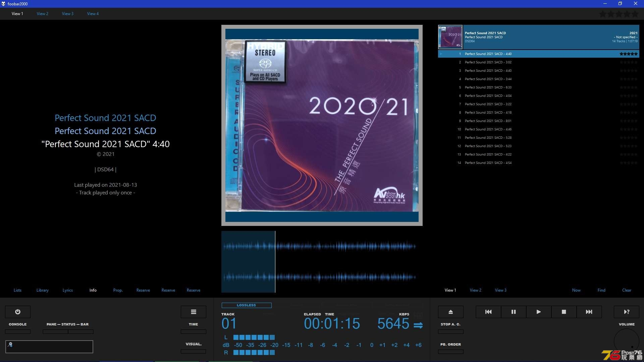
Task: Click the Now button under the playlist
Action: coord(576,290)
